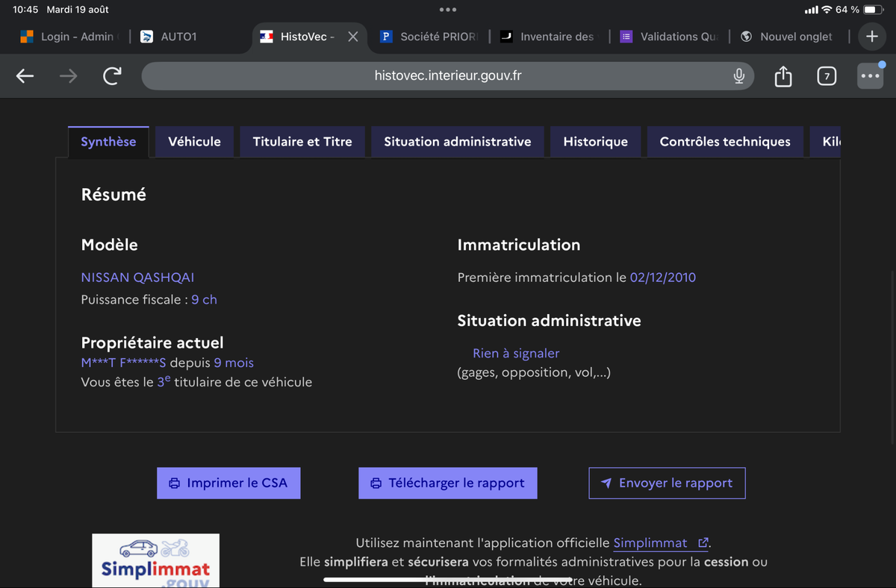This screenshot has width=896, height=588.
Task: Tap the cellular signal bars icon
Action: click(812, 10)
